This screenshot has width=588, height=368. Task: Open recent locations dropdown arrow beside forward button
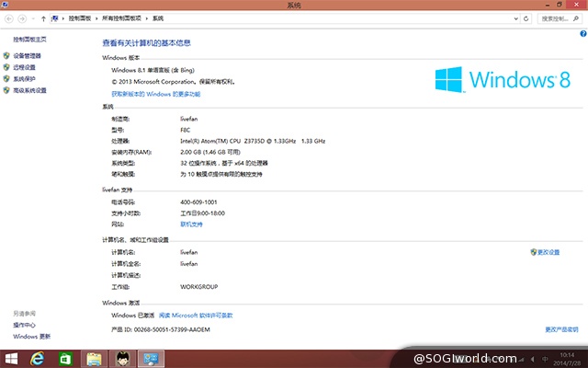pyautogui.click(x=33, y=18)
